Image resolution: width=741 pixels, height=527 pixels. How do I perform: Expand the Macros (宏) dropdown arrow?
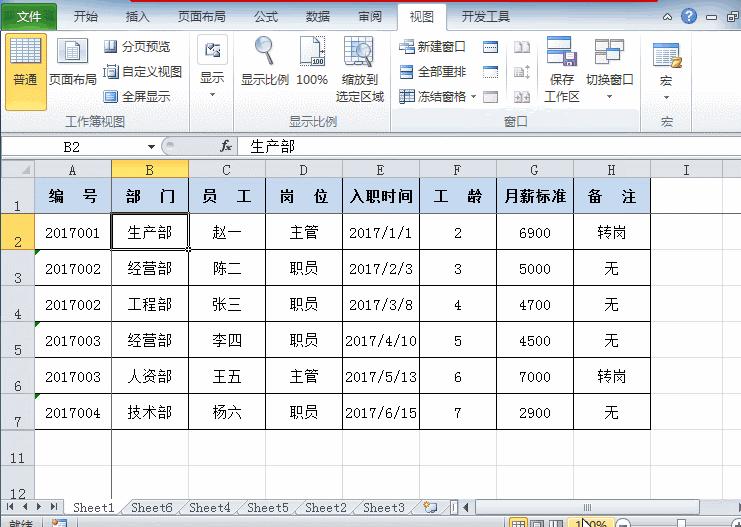[x=666, y=97]
